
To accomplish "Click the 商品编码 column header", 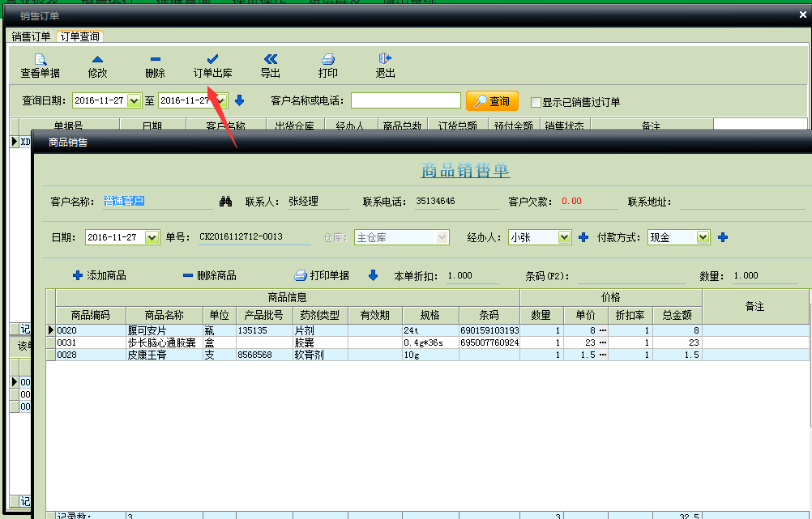I will pos(91,315).
